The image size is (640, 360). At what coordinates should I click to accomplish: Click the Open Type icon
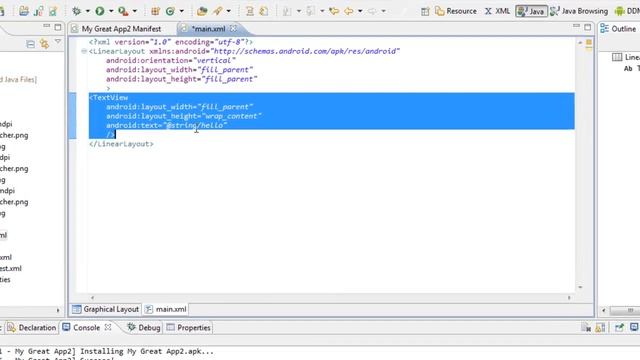(202, 11)
